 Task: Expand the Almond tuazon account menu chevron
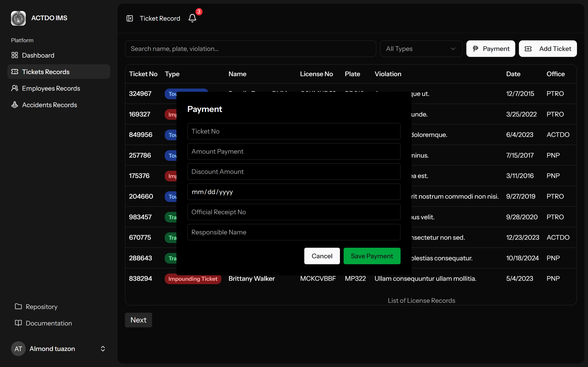tap(103, 349)
